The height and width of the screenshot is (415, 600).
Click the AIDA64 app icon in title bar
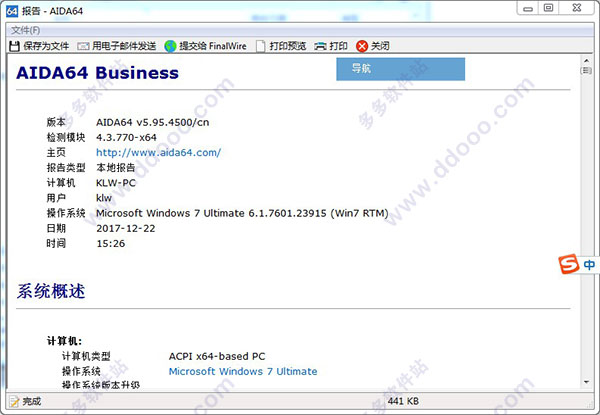coord(12,11)
